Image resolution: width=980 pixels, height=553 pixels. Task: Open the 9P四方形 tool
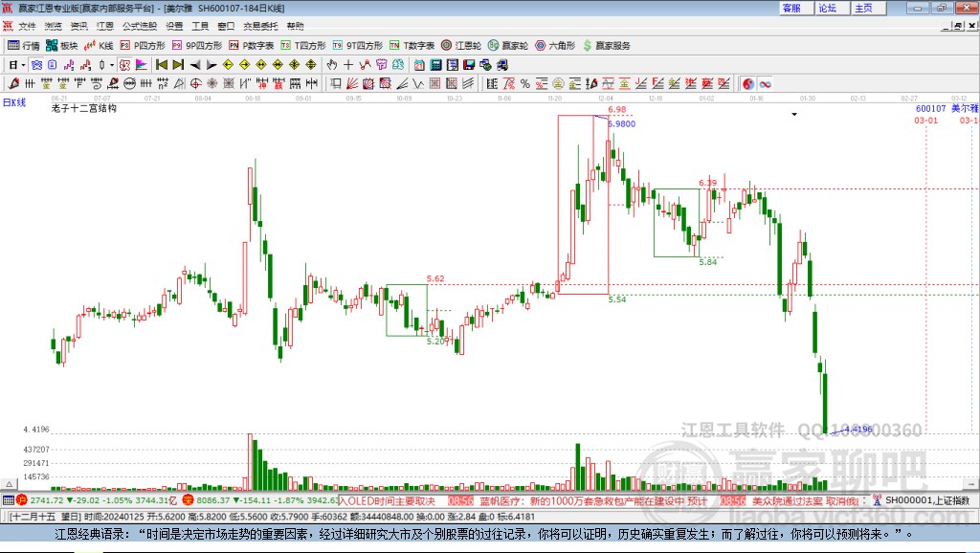[197, 46]
